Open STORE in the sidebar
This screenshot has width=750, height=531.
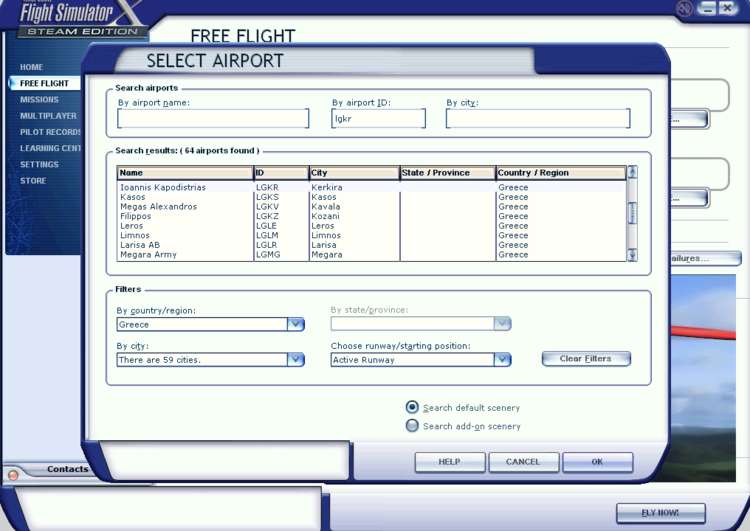coord(33,181)
